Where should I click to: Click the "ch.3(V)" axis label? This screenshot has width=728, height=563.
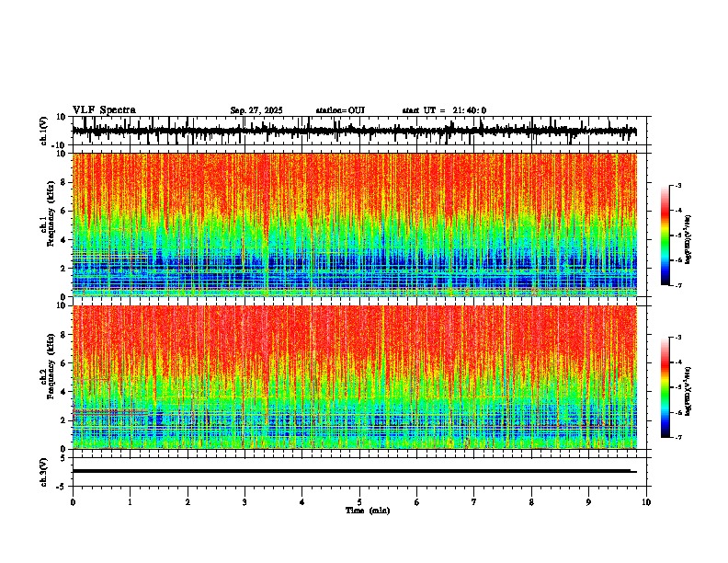43,472
